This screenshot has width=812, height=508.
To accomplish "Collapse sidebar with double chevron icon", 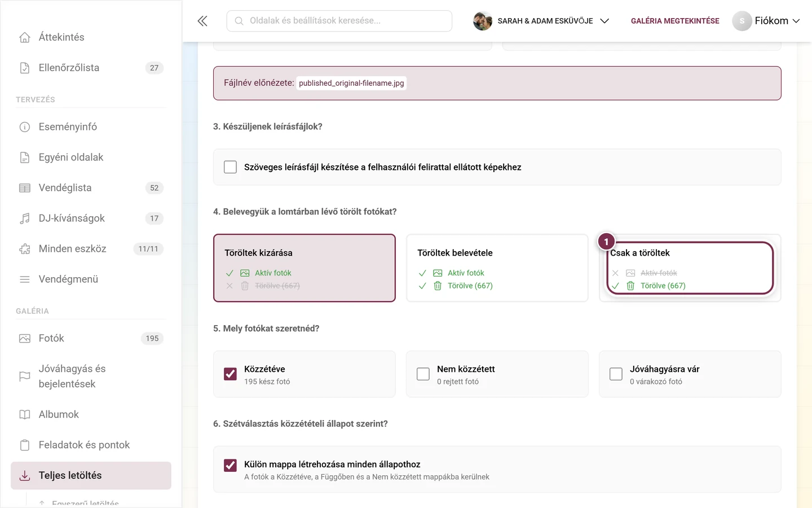I will [x=202, y=21].
